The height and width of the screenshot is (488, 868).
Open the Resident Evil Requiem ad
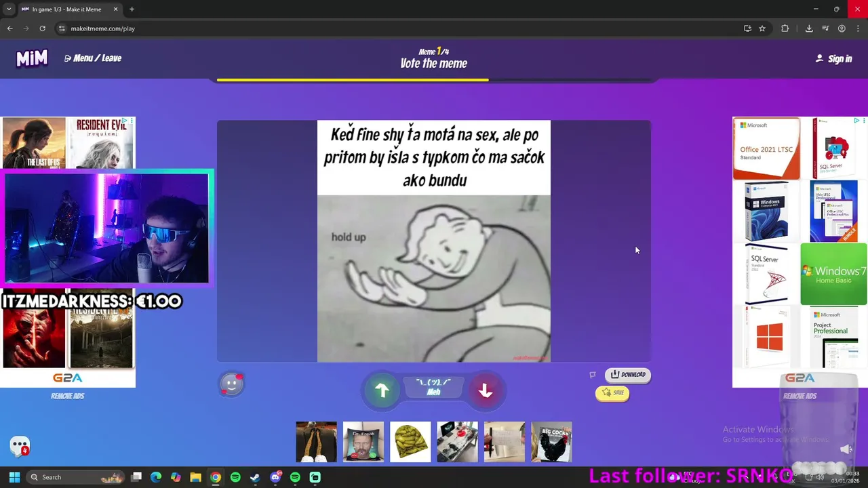coord(102,143)
